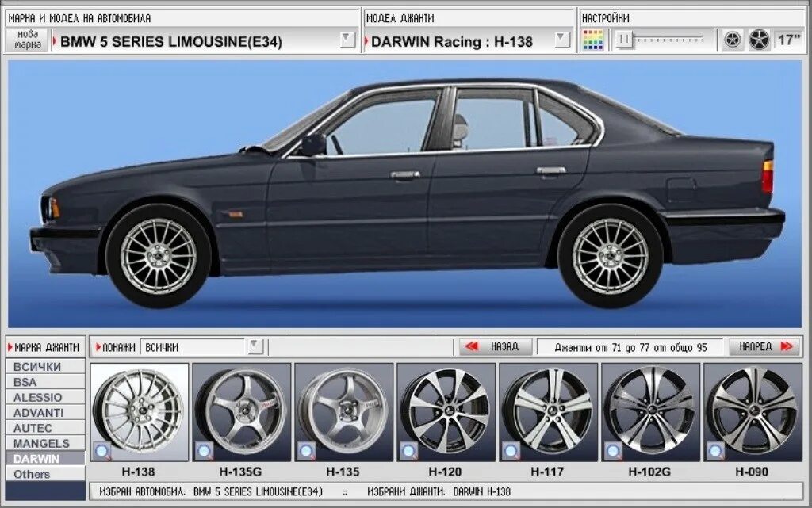The height and width of the screenshot is (508, 812).
Task: Zoom the H-117 wheel with magnifier icon
Action: [x=511, y=451]
